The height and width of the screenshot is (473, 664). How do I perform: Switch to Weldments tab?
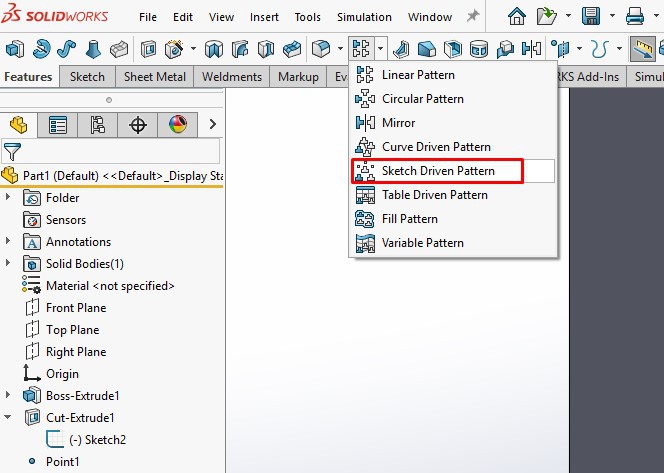[x=232, y=77]
